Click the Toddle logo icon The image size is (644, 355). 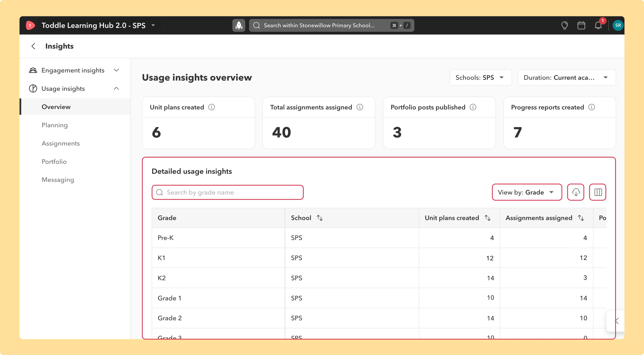30,25
